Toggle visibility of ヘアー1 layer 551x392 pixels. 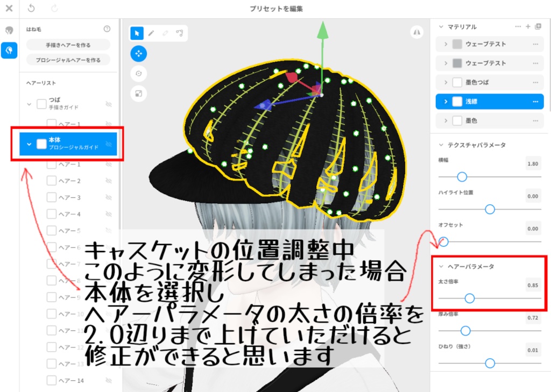point(108,123)
